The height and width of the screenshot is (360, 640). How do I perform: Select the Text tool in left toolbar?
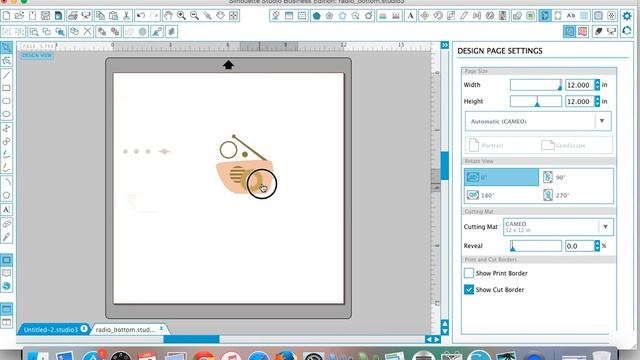7,210
